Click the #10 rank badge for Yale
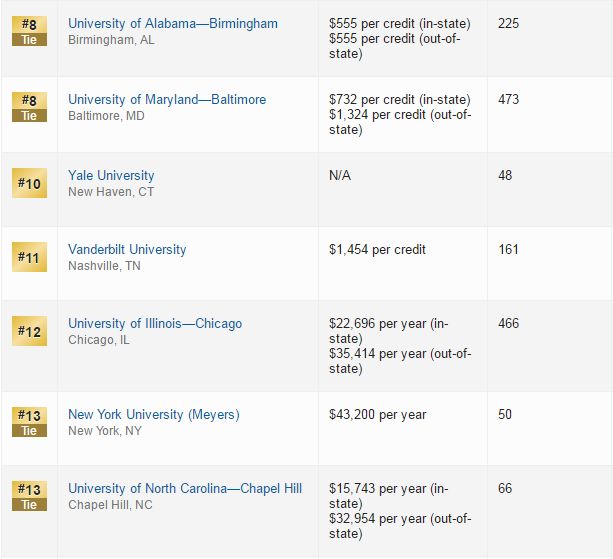 point(29,183)
